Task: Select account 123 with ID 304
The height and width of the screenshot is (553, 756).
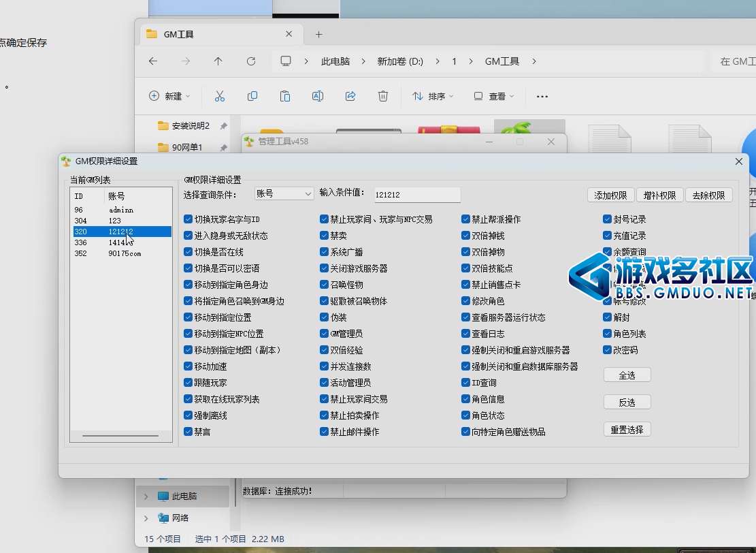Action: (122, 221)
